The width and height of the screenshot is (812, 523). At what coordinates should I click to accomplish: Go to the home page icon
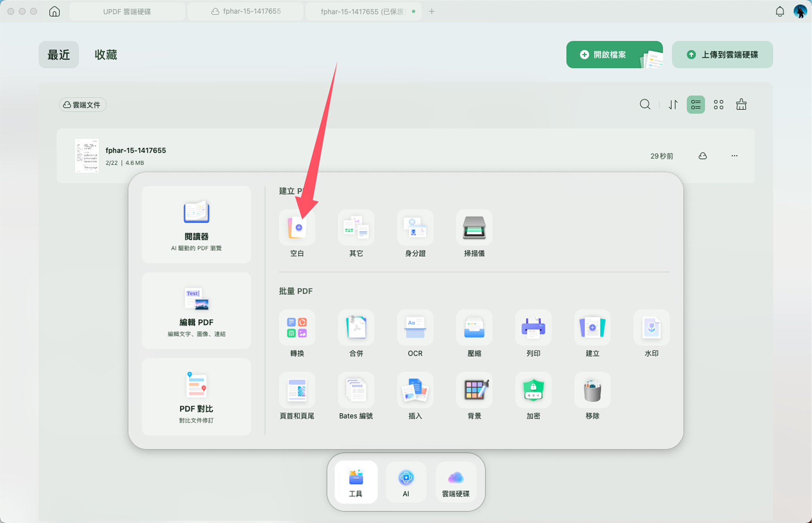pos(55,11)
